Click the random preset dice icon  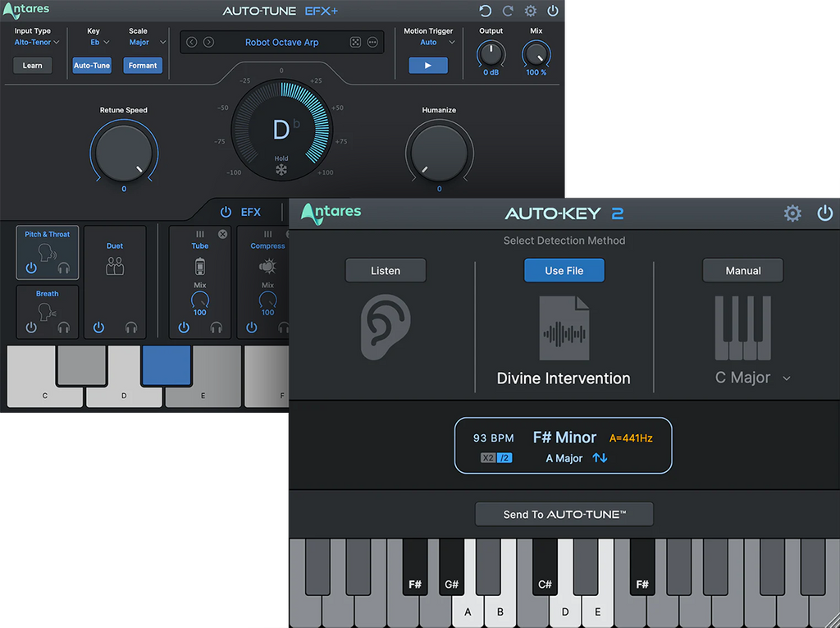tap(355, 42)
